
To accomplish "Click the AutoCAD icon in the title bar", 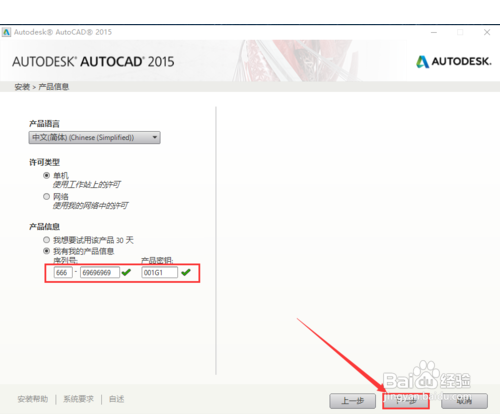I will coord(6,32).
